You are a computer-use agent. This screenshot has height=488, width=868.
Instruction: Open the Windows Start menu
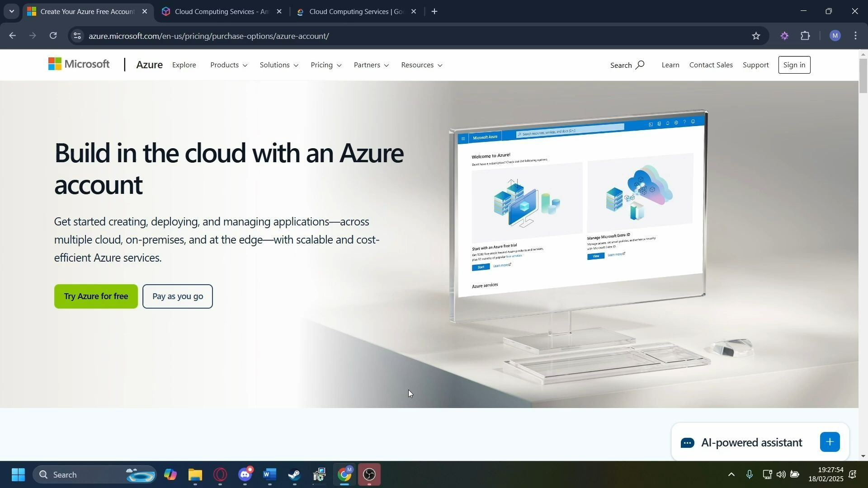coord(18,475)
